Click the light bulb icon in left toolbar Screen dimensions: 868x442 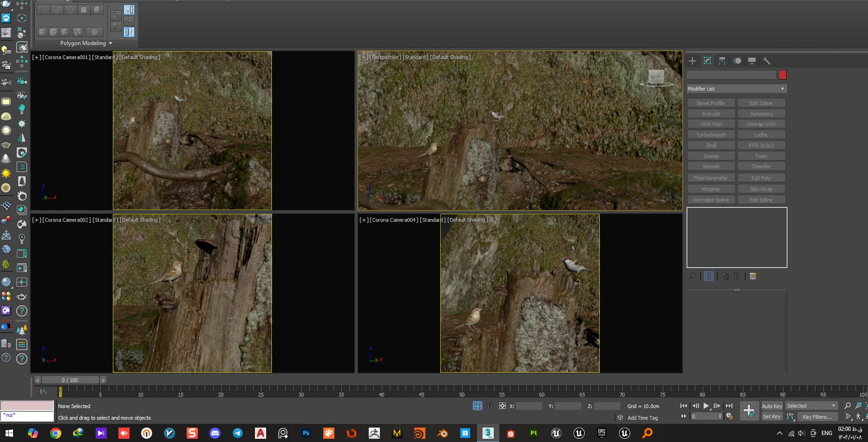[21, 109]
